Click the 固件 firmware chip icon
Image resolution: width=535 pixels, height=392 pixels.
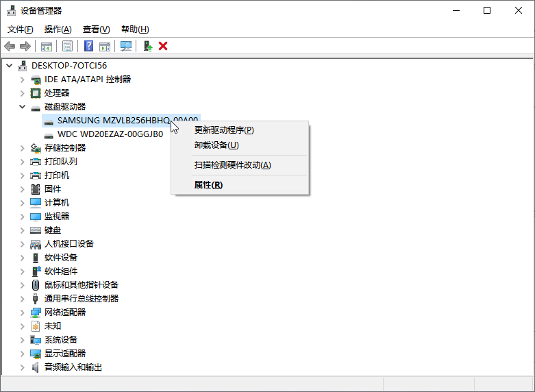click(36, 189)
